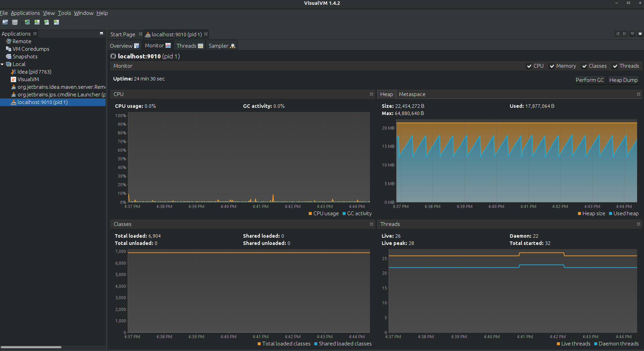Click the Live threads legend swatch
The height and width of the screenshot is (351, 644).
[x=558, y=344]
